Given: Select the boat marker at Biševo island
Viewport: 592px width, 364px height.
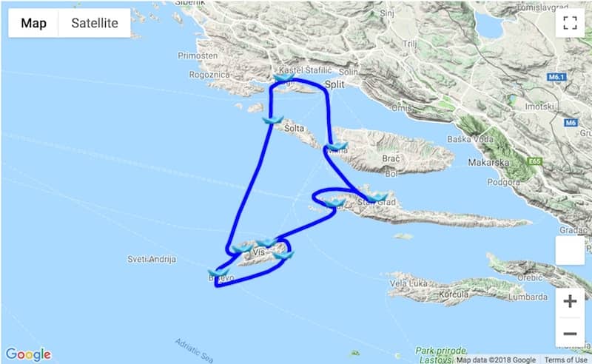Looking at the screenshot, I should pyautogui.click(x=218, y=272).
